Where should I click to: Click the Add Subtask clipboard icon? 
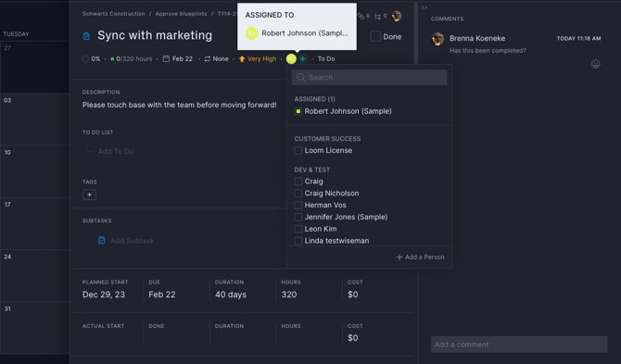(101, 240)
